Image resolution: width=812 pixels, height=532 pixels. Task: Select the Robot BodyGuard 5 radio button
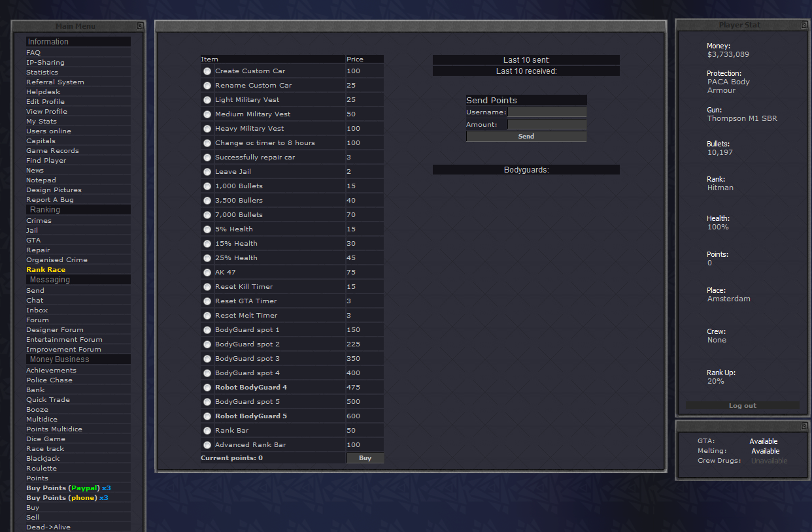tap(207, 416)
